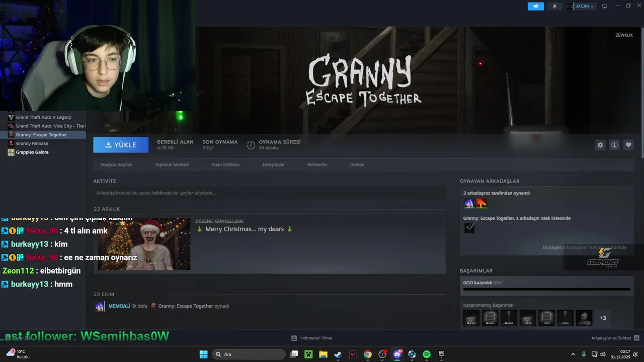The image size is (644, 362).
Task: Open 'Oynayan Arkadaşların Tümünü Görüntüle' link
Action: [584, 247]
